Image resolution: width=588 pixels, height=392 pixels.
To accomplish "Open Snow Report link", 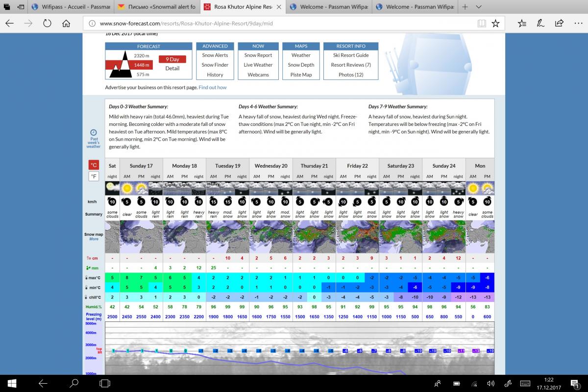I will click(x=258, y=55).
